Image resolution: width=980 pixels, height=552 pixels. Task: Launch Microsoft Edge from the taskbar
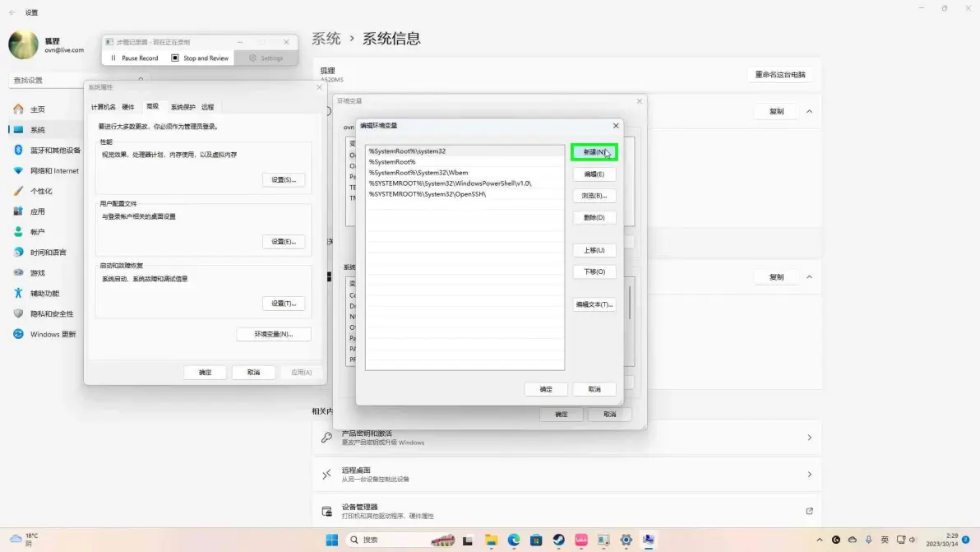click(514, 540)
